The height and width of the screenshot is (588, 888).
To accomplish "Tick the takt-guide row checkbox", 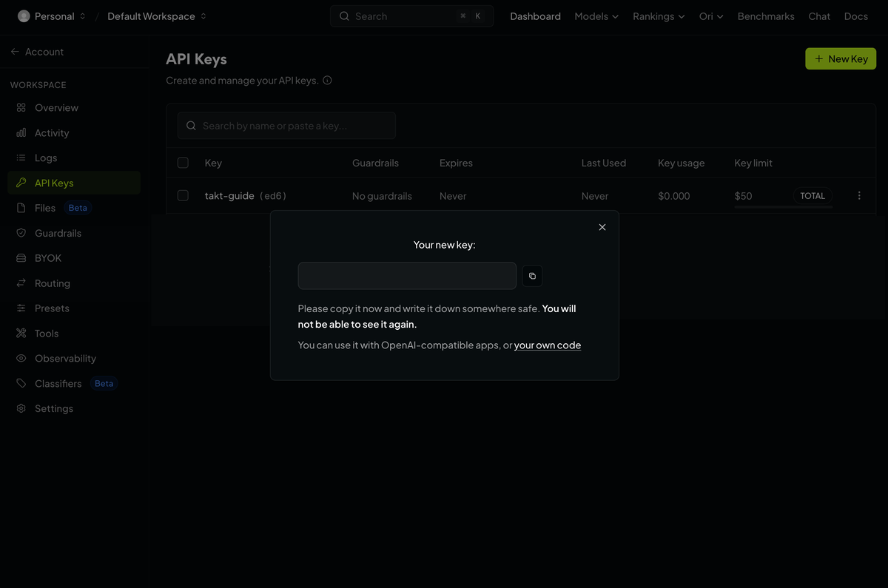I will [183, 196].
